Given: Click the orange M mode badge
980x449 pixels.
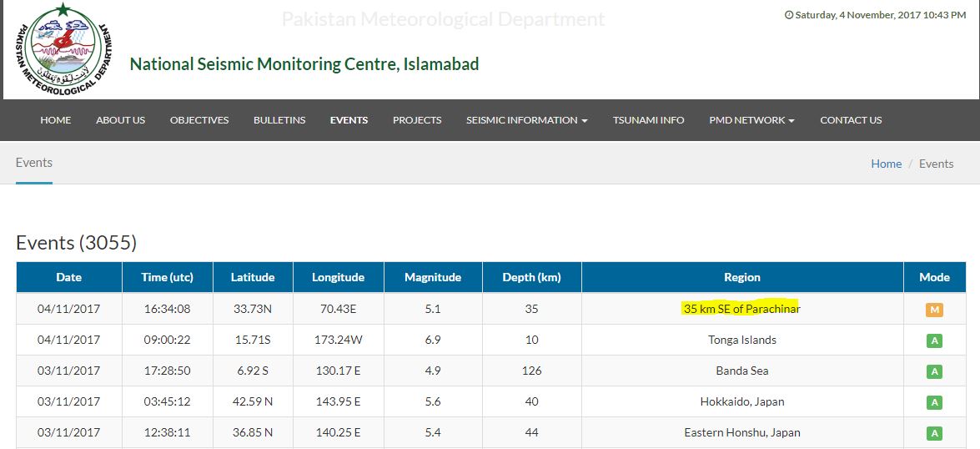Looking at the screenshot, I should tap(934, 310).
